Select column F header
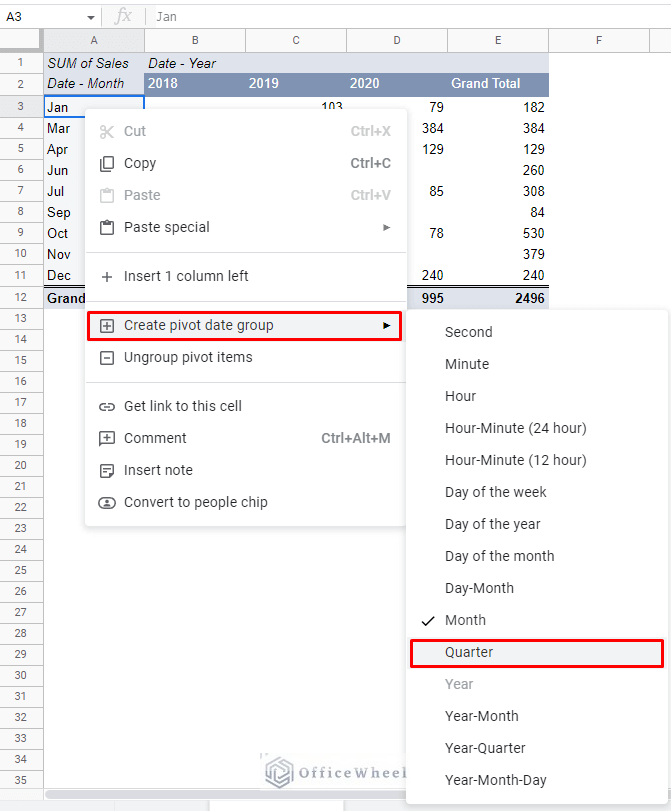671x811 pixels. pos(598,40)
